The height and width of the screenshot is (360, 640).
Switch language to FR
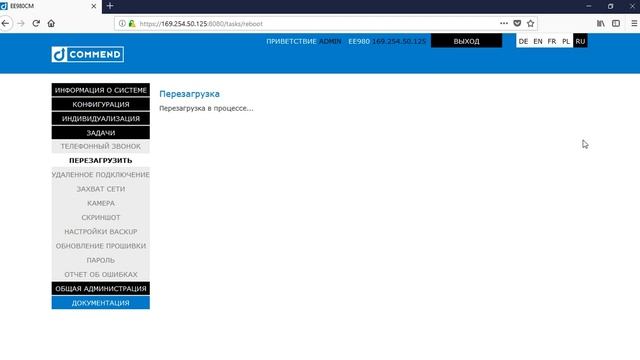[552, 41]
